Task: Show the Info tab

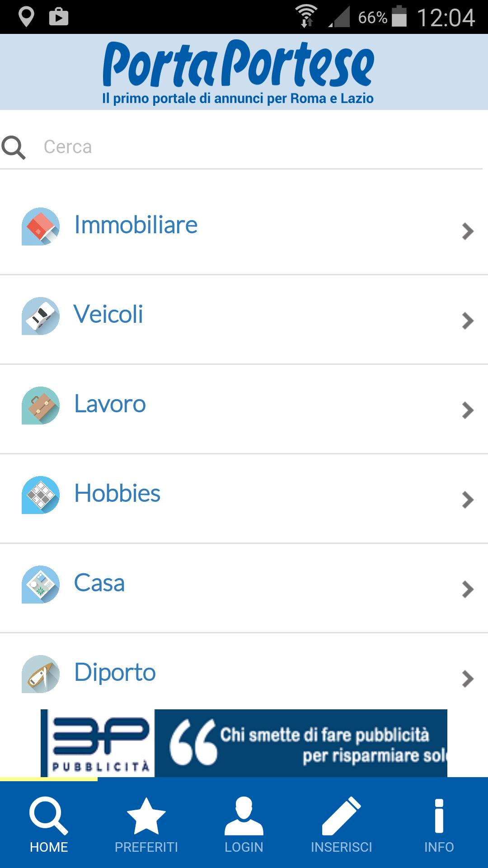Action: tap(439, 825)
